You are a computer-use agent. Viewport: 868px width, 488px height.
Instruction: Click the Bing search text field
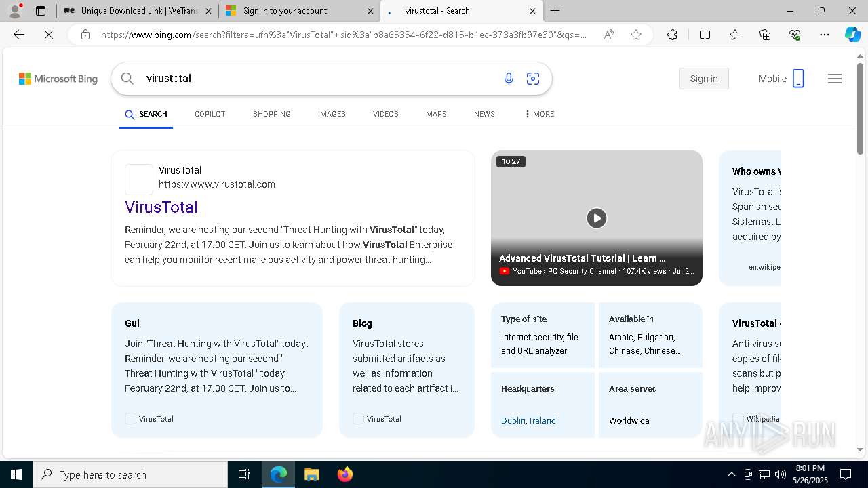coord(319,79)
